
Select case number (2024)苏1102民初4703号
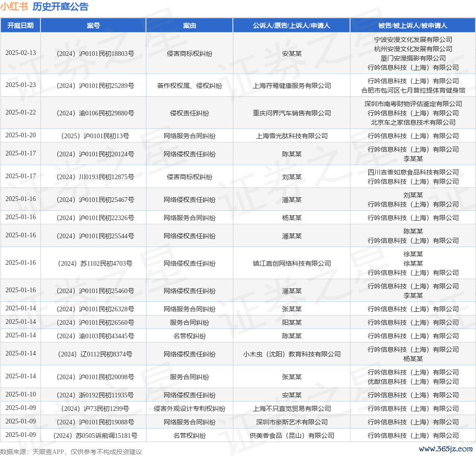point(95,263)
